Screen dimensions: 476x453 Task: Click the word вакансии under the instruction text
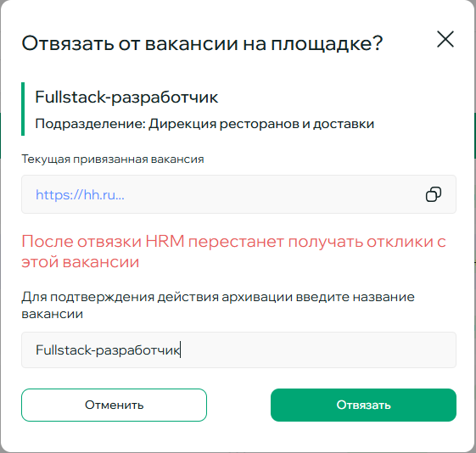(53, 314)
